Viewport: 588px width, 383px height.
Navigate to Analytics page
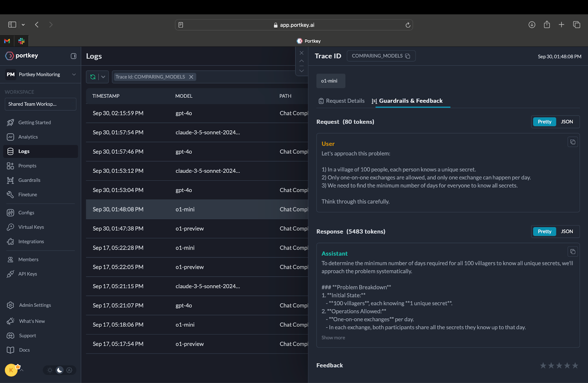point(40,137)
